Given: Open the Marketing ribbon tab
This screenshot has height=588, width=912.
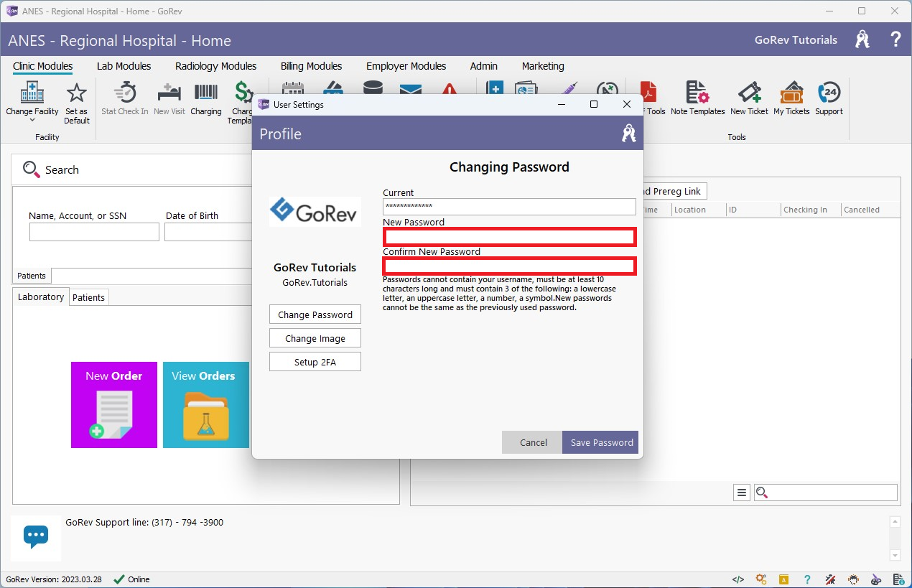Looking at the screenshot, I should point(543,66).
